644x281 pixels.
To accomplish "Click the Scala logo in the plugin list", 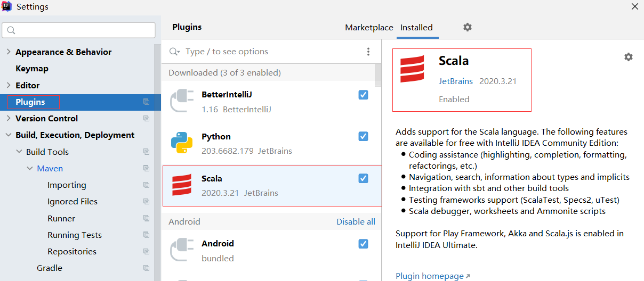I will [x=182, y=185].
